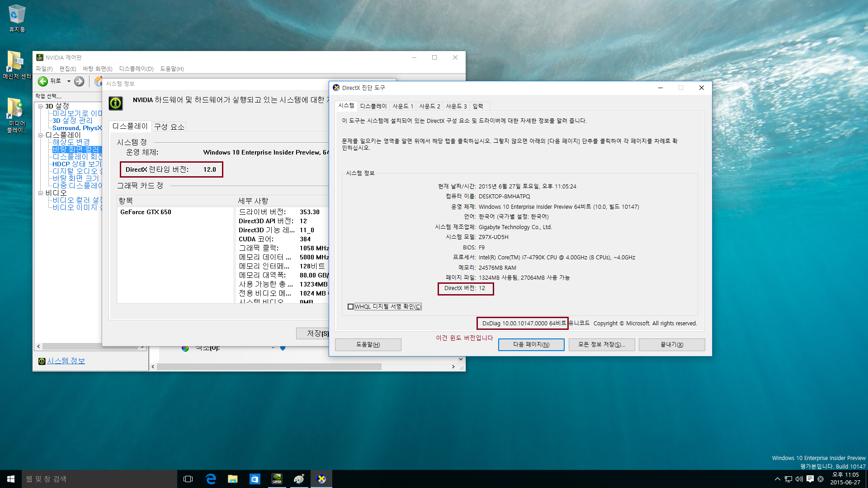The height and width of the screenshot is (488, 868).
Task: Switch to 디스플레이 tab in DirectX tool
Action: pyautogui.click(x=373, y=106)
